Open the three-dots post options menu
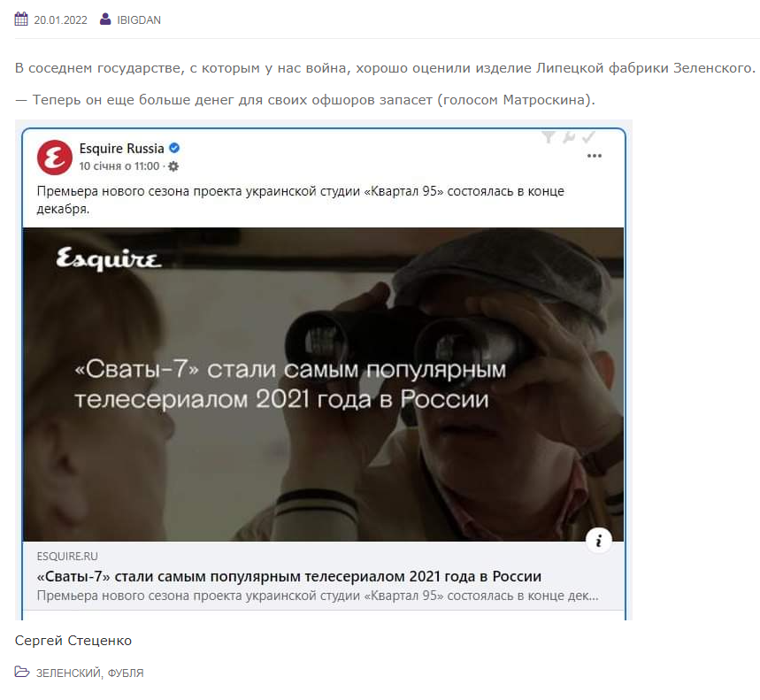Viewport: 760px width, 700px height. point(595,156)
